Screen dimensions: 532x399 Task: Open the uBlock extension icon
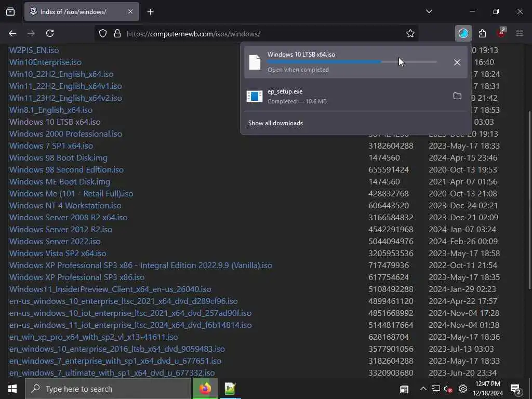[x=501, y=33]
